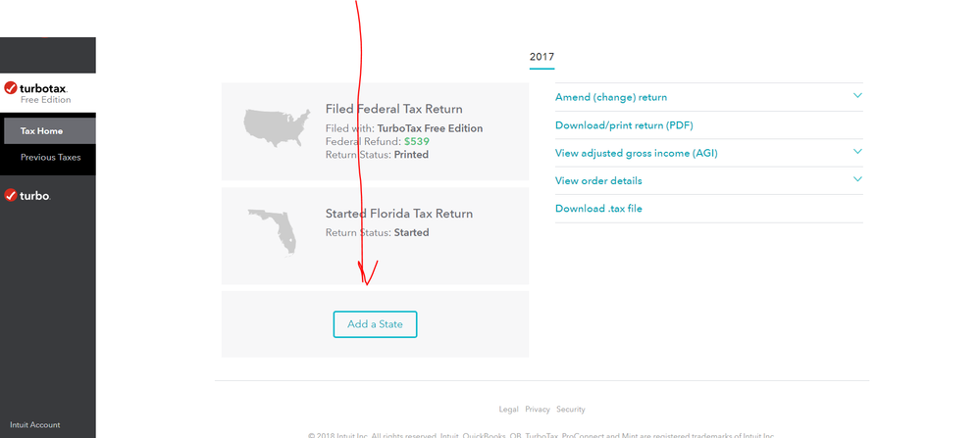980x438 pixels.
Task: Open the Legal footer link
Action: (x=508, y=409)
